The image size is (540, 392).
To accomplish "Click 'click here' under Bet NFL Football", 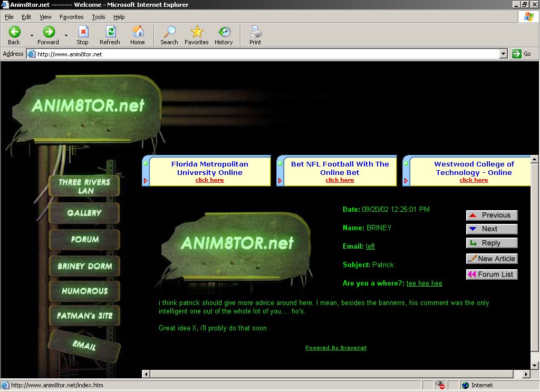I will point(340,180).
